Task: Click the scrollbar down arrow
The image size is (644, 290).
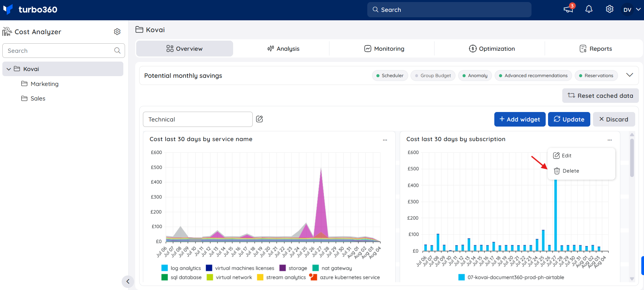Action: (x=632, y=279)
